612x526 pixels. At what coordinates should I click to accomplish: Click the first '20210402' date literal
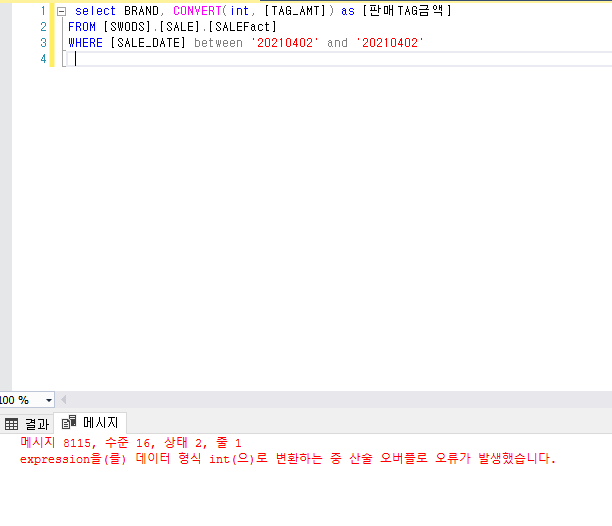[285, 43]
